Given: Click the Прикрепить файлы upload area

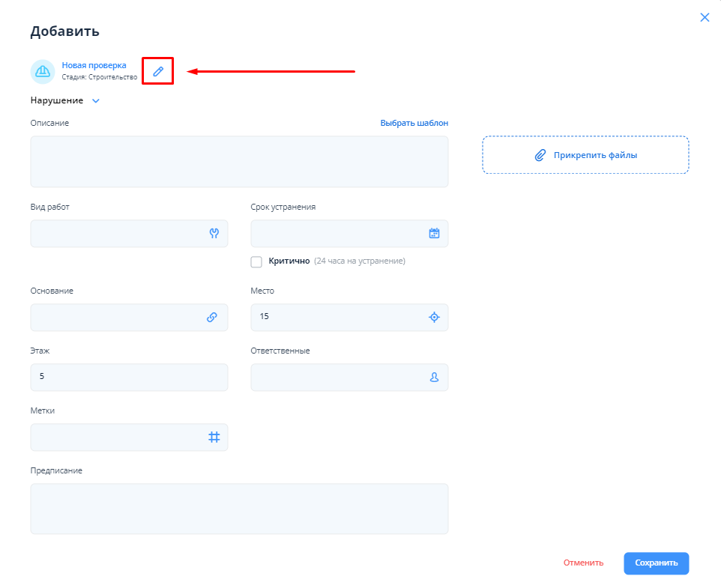Looking at the screenshot, I should pos(585,155).
